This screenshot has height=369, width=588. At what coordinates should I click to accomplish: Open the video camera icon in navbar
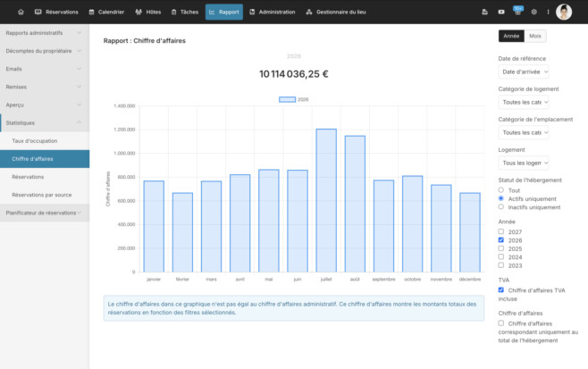click(501, 12)
